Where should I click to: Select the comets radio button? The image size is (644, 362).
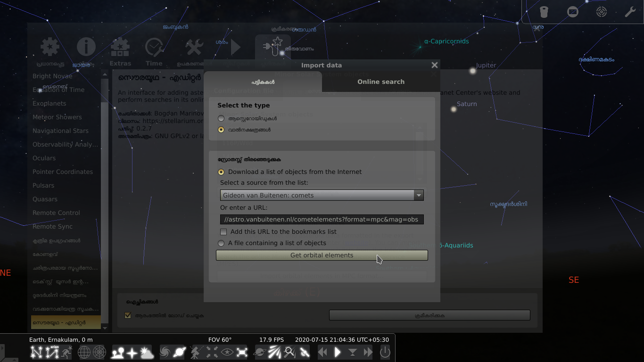coord(221,130)
